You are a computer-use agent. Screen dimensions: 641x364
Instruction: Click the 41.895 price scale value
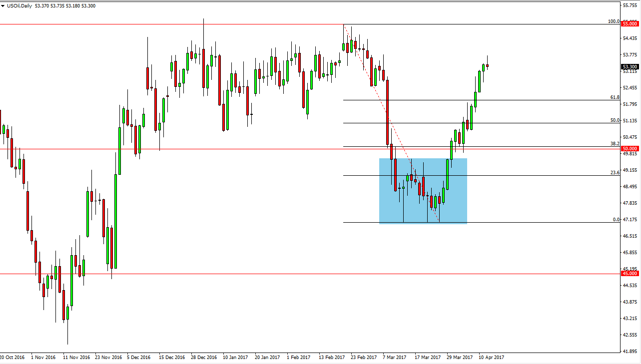pyautogui.click(x=630, y=352)
